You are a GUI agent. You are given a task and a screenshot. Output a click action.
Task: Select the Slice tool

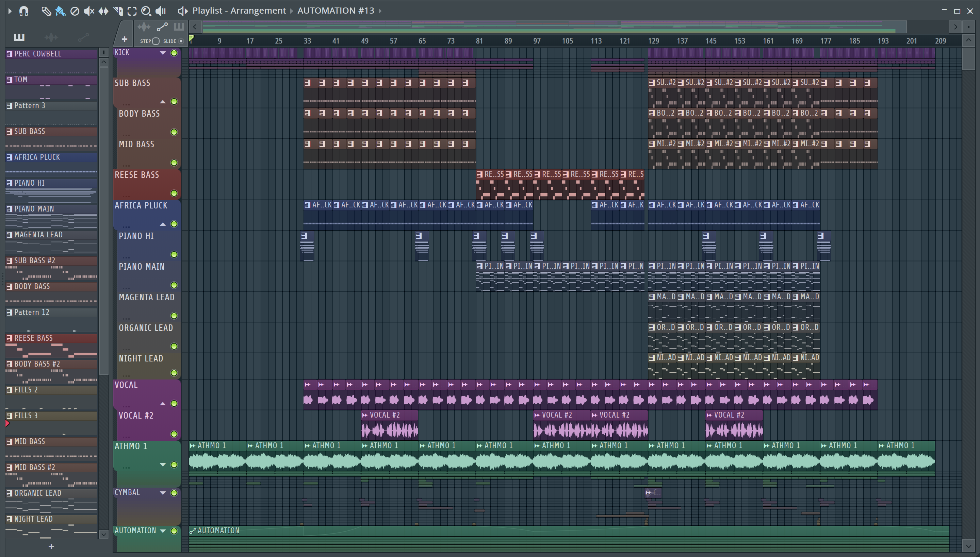tap(118, 11)
